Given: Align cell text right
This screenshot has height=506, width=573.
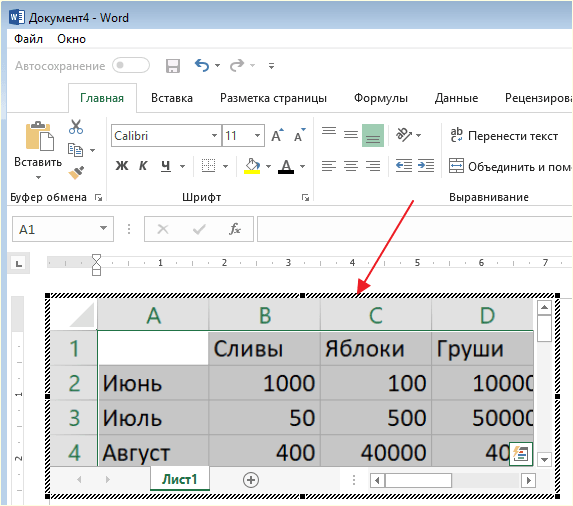Looking at the screenshot, I should click(373, 166).
